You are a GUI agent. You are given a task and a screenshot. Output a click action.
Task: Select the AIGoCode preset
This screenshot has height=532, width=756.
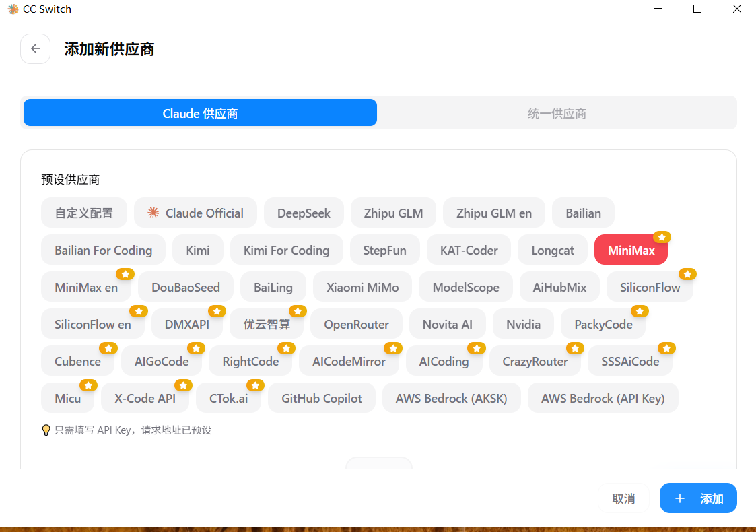[x=162, y=361]
